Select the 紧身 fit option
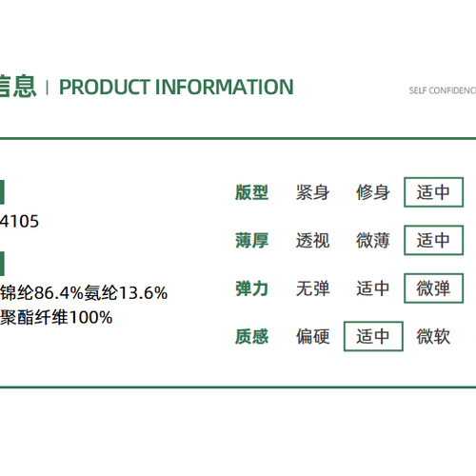The height and width of the screenshot is (476, 476). tap(312, 192)
